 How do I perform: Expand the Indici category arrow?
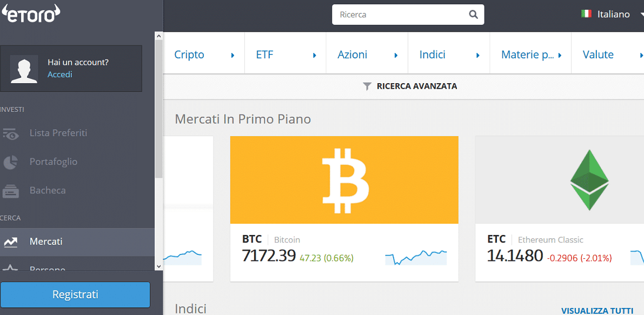pos(478,55)
